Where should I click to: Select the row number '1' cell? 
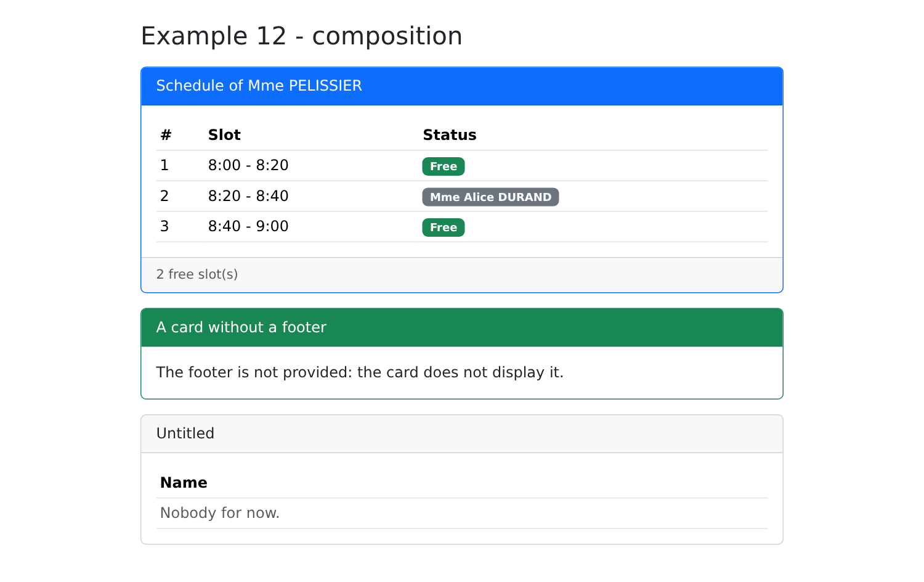tap(180, 166)
